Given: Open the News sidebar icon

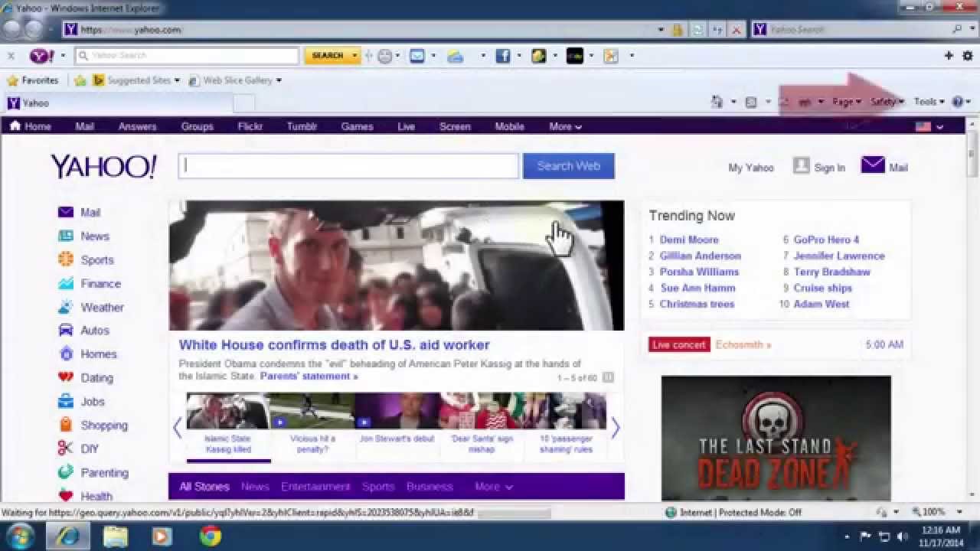Looking at the screenshot, I should 66,236.
